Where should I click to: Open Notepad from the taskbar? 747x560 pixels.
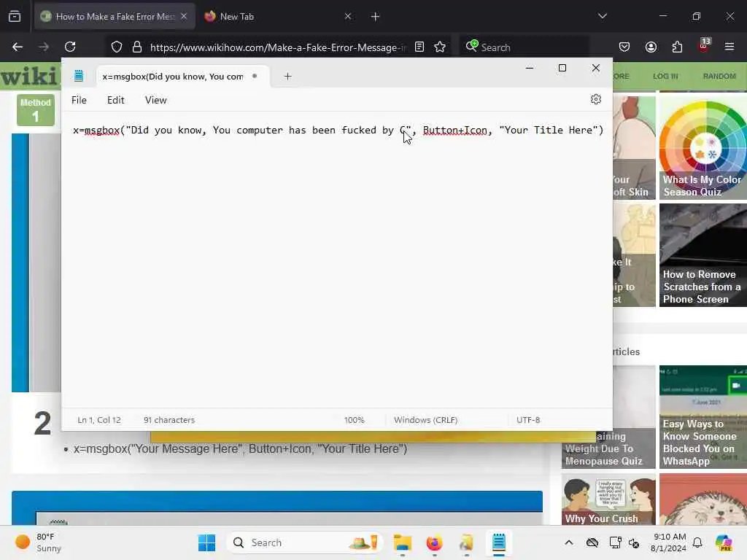point(498,542)
